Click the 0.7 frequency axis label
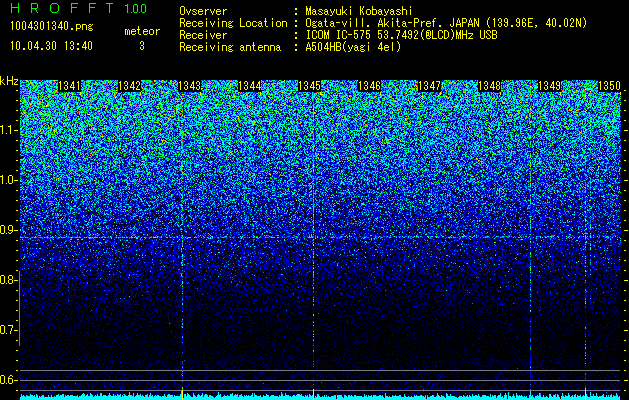The height and width of the screenshot is (400, 629). 8,330
